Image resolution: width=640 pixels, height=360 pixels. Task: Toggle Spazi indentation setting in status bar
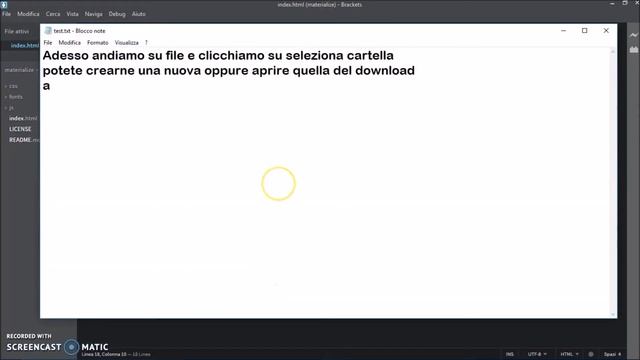[612, 354]
